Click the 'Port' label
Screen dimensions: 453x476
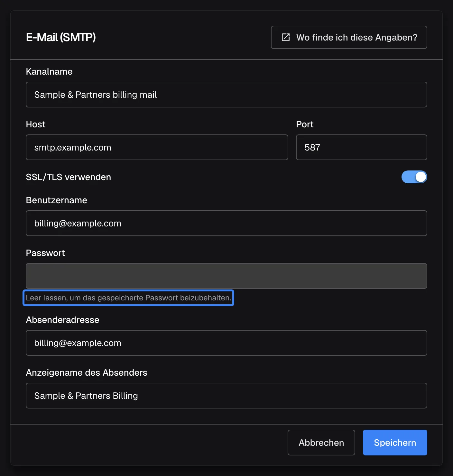[305, 124]
